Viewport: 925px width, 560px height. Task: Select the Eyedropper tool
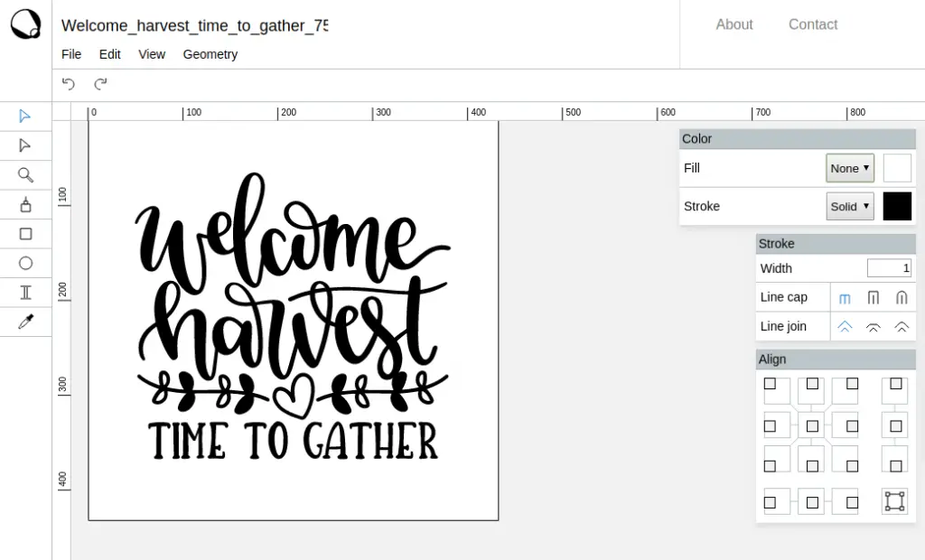(x=25, y=322)
